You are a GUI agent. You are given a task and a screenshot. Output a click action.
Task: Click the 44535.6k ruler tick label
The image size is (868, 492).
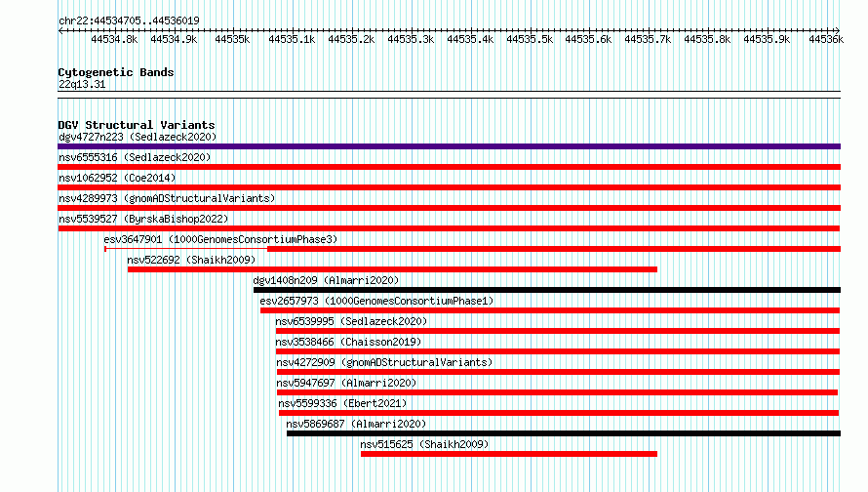[x=588, y=39]
